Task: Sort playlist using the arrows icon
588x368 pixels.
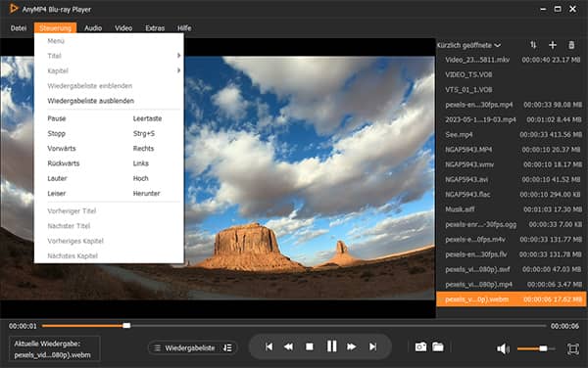Action: [533, 45]
